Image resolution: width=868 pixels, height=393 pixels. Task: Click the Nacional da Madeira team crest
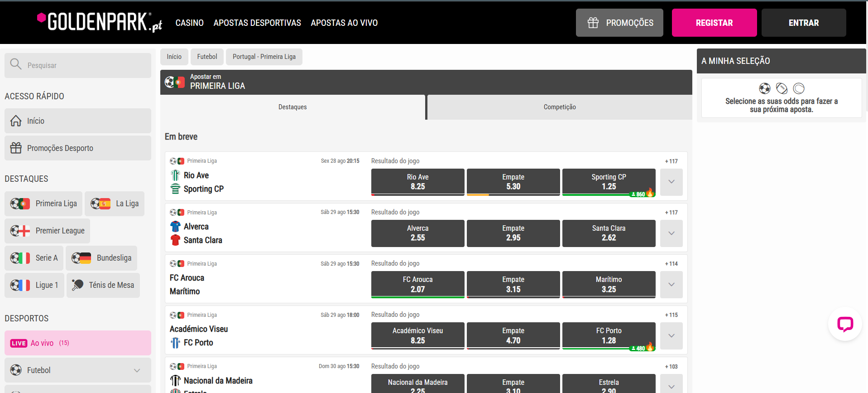tap(175, 381)
